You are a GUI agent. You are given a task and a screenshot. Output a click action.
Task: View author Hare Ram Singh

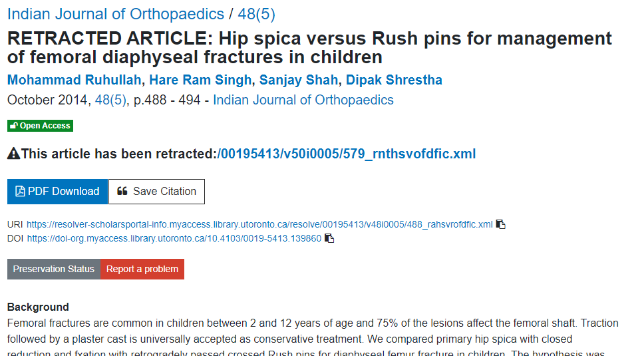pyautogui.click(x=200, y=80)
